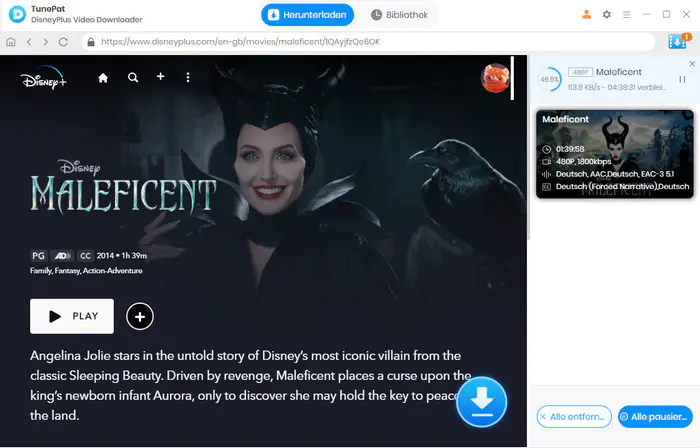Click the padlock icon in address bar

(91, 42)
